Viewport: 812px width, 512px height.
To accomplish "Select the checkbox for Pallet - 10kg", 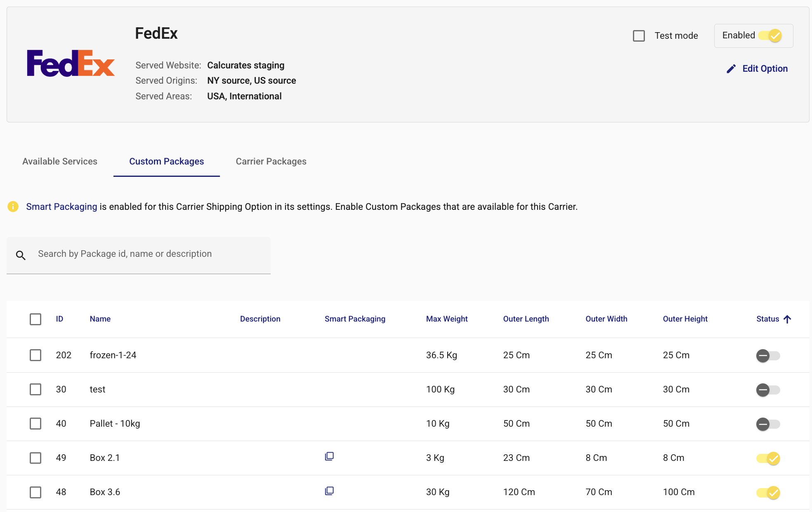I will pos(35,423).
